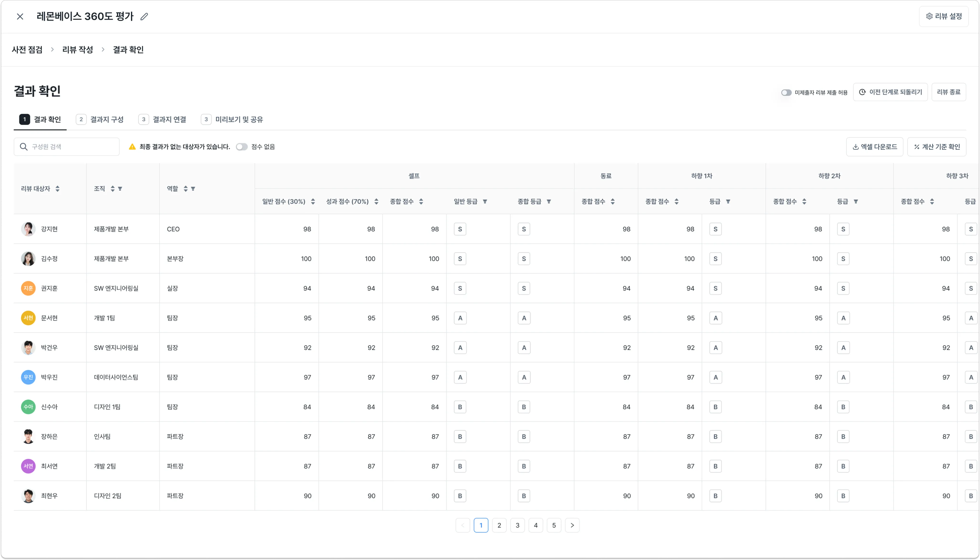Switch to the 결과지 구성 tab
This screenshot has width=980, height=560.
tap(100, 120)
